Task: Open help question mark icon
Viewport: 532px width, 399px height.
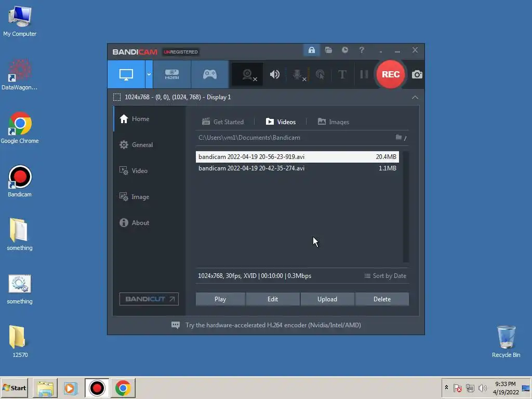Action: (362, 50)
